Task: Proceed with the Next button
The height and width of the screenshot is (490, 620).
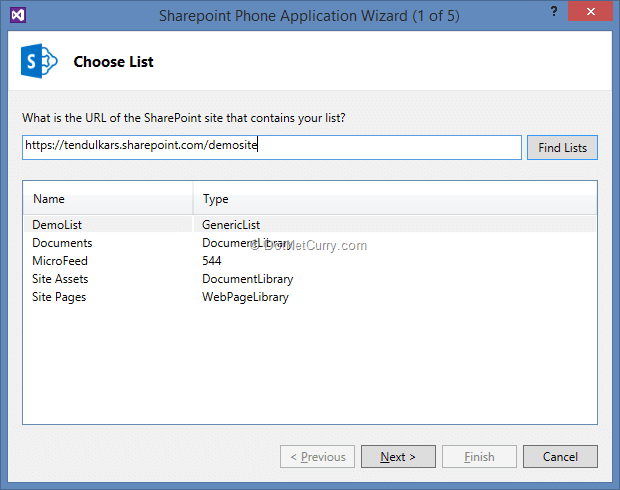Action: tap(398, 457)
